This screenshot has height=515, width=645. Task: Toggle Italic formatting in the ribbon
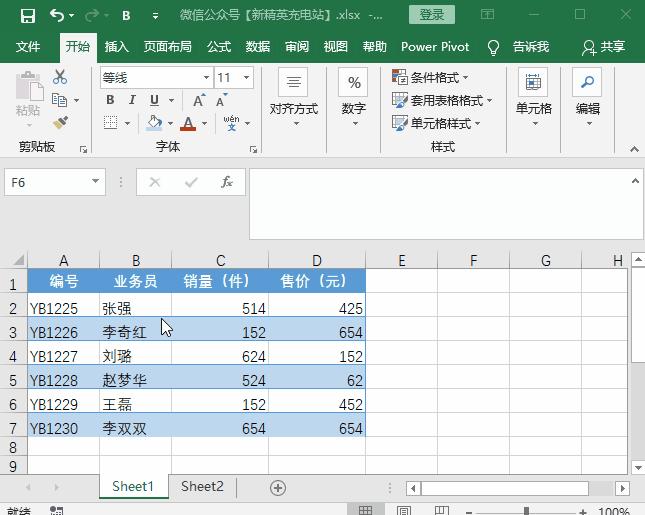pos(132,100)
